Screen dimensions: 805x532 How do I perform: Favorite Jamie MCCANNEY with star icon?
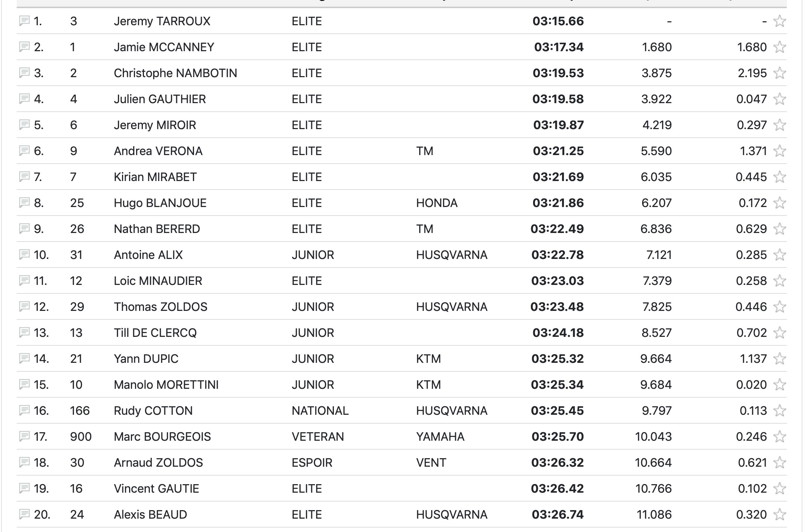point(779,47)
